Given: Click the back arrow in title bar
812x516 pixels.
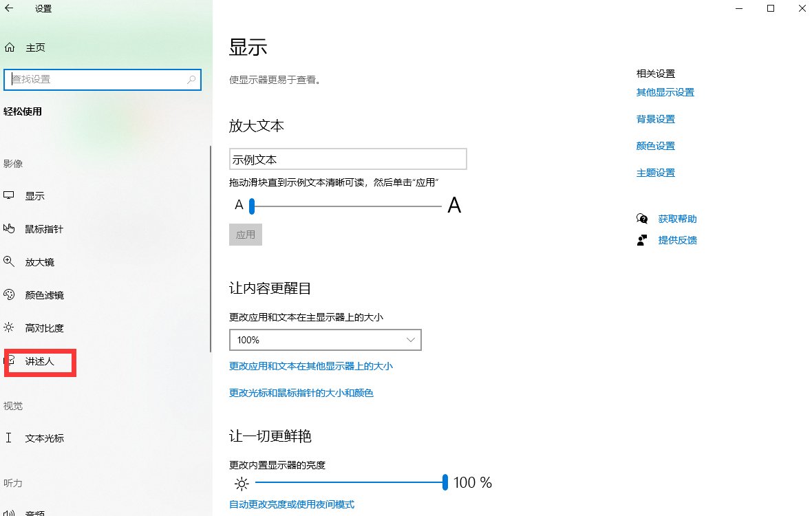Looking at the screenshot, I should [x=11, y=8].
